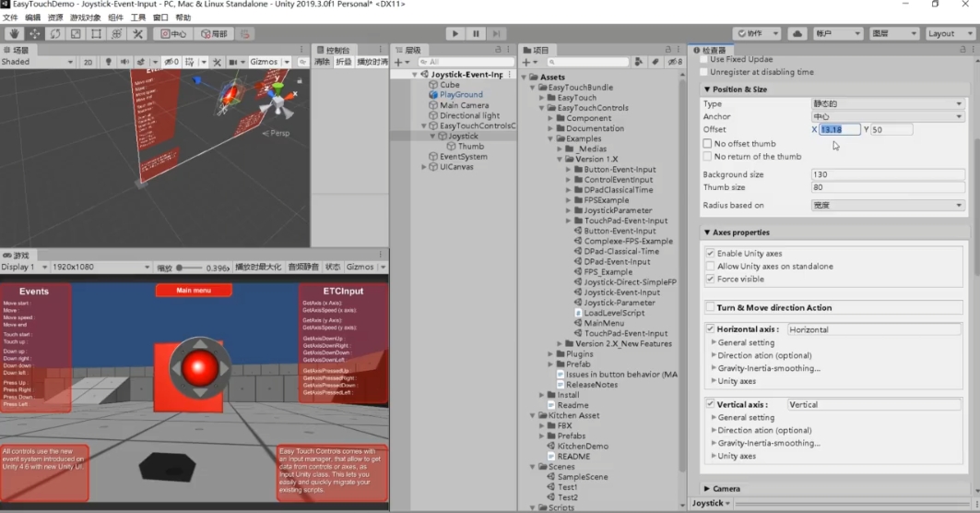The height and width of the screenshot is (513, 980).
Task: Click Main menu button in Game view
Action: click(194, 291)
